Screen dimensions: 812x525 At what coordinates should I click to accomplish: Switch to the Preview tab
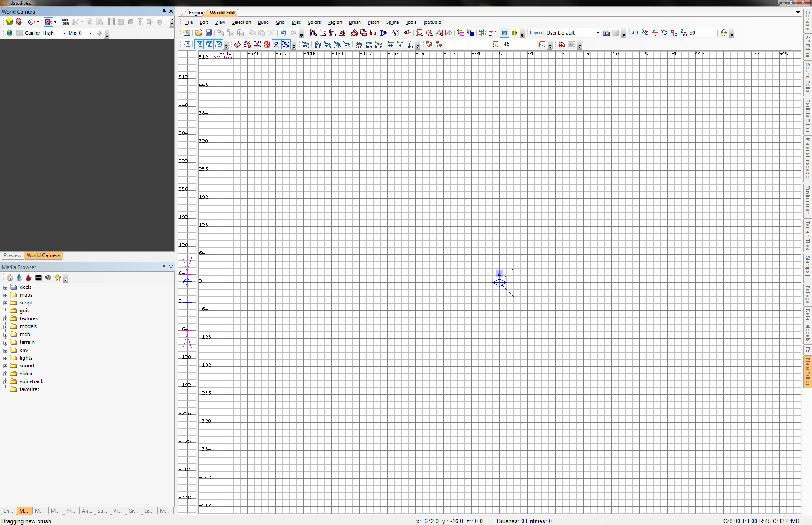[12, 255]
